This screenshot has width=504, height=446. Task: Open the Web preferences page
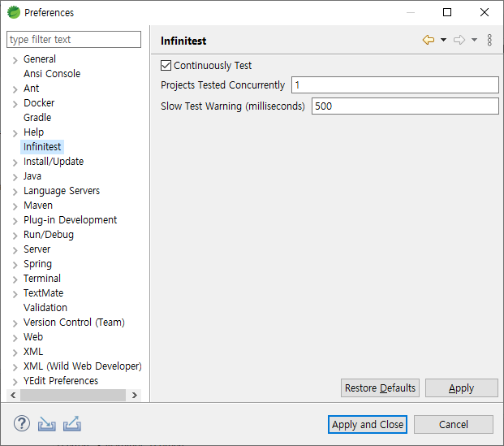(33, 337)
